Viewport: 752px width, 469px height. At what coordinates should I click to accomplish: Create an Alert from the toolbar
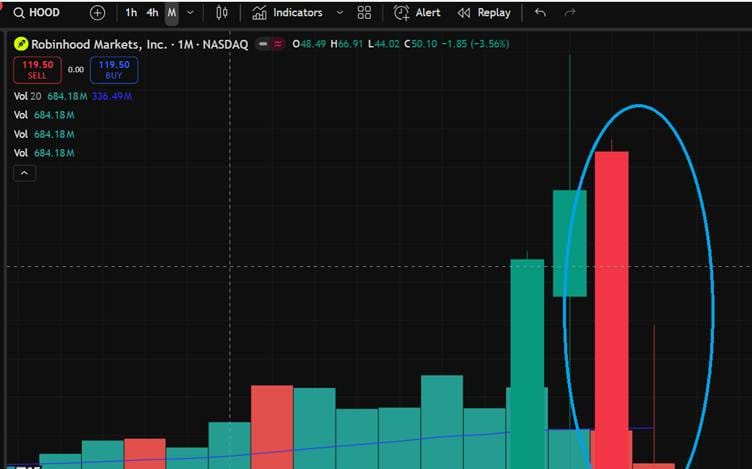[x=417, y=13]
